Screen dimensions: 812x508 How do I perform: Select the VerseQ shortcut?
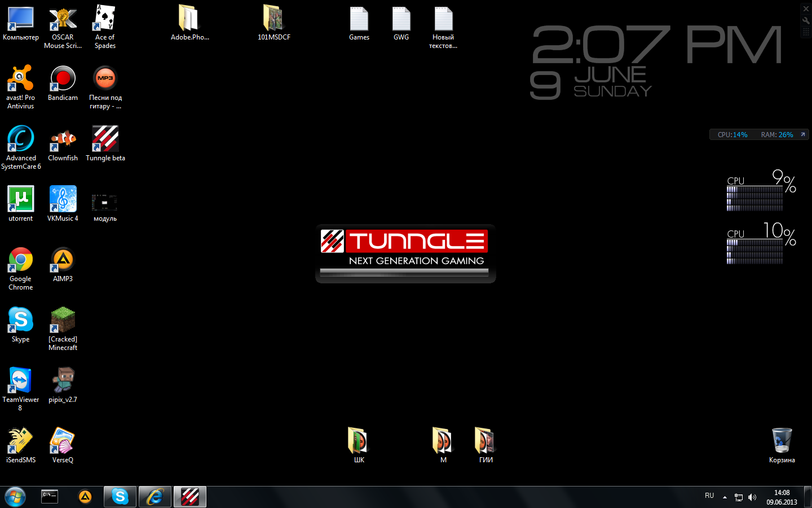[x=63, y=446]
